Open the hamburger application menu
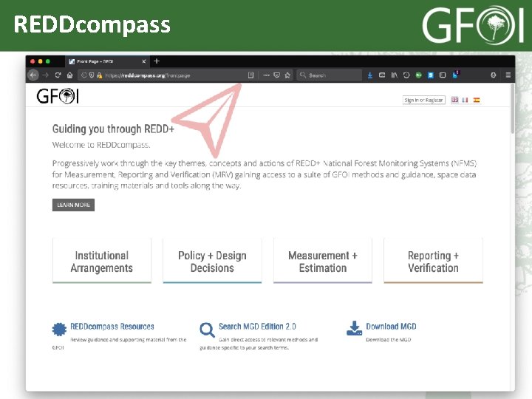Image resolution: width=532 pixels, height=399 pixels. [508, 75]
